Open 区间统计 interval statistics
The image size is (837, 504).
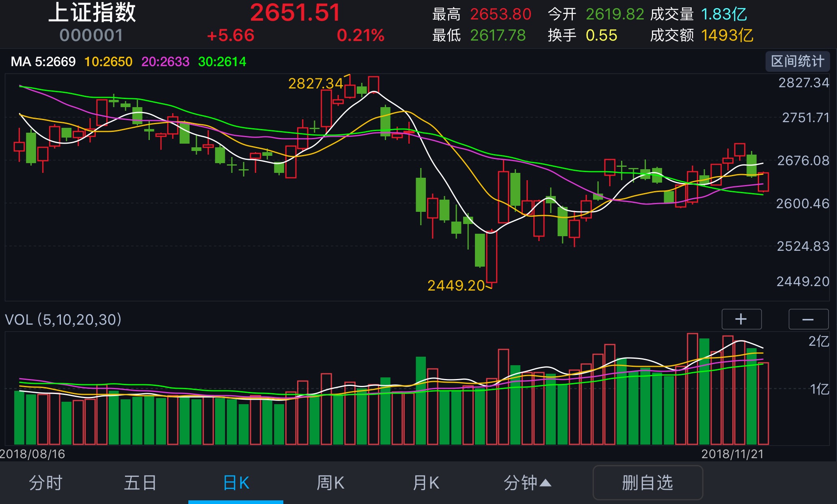coord(798,61)
